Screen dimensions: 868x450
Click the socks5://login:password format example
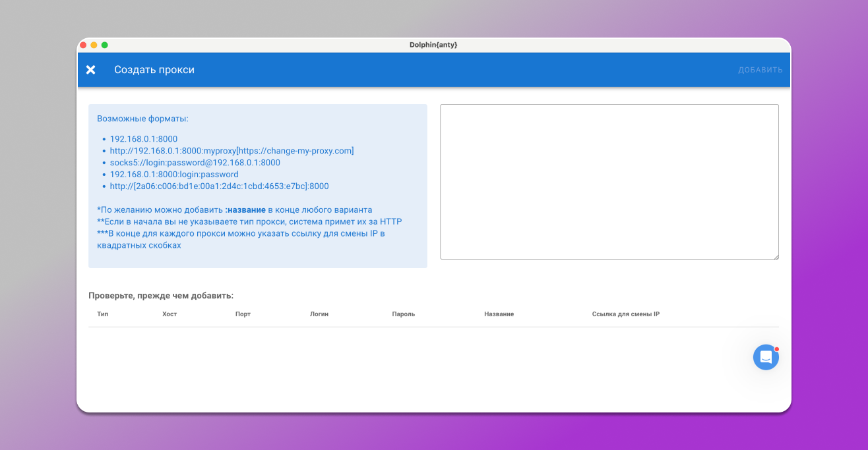195,163
